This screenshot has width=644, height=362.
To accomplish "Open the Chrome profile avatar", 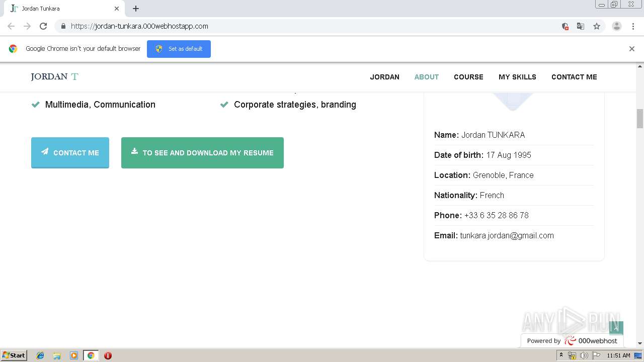I will (617, 26).
